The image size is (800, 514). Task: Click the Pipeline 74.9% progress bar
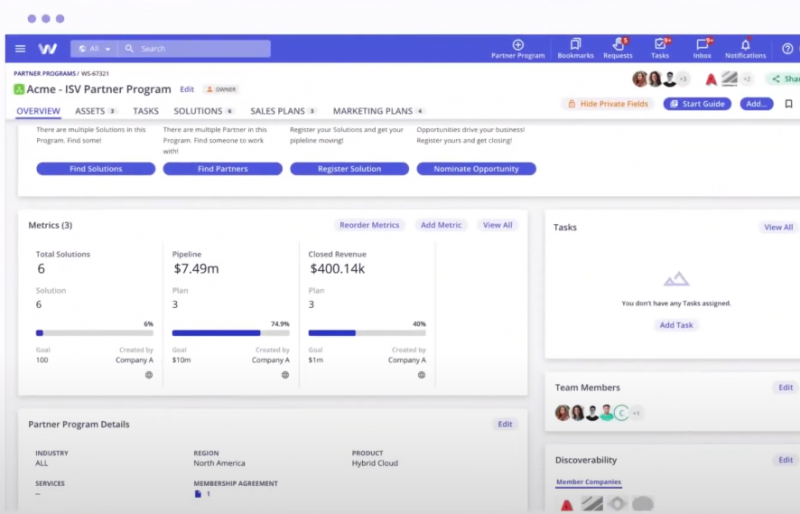click(x=231, y=333)
